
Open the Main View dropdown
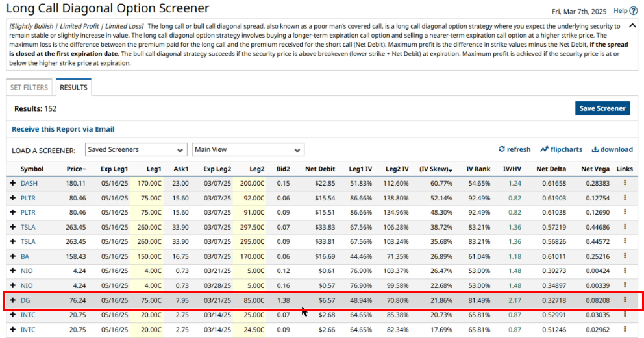point(248,150)
